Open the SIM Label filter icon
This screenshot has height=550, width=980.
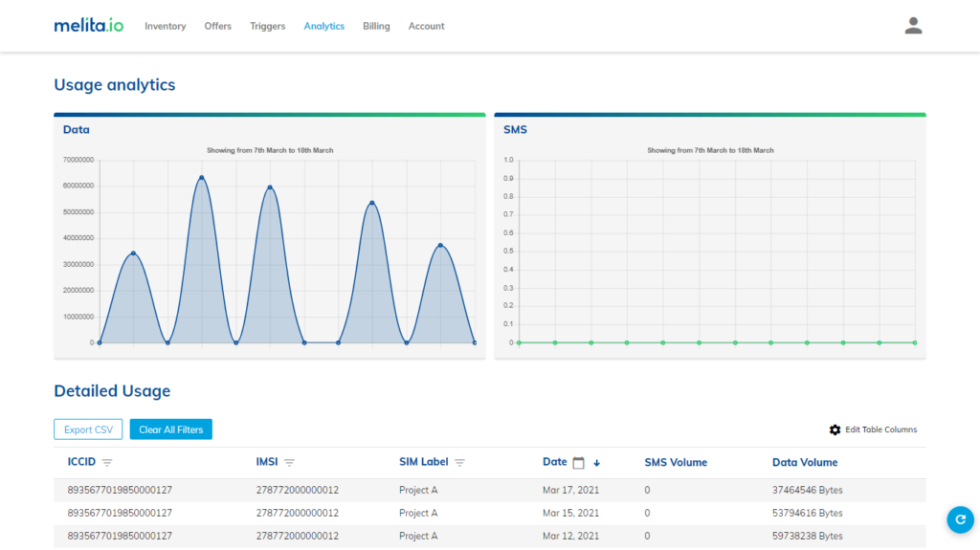[x=459, y=463]
